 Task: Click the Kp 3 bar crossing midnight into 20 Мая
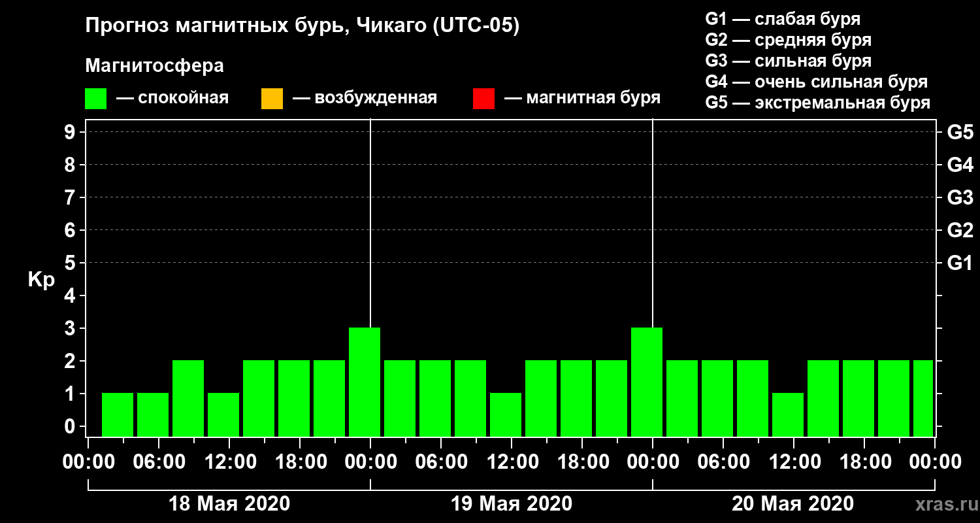click(x=647, y=382)
